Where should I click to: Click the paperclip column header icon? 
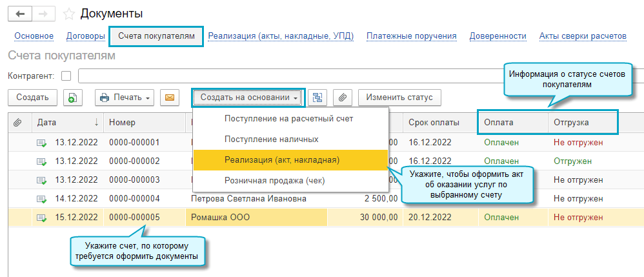point(17,122)
